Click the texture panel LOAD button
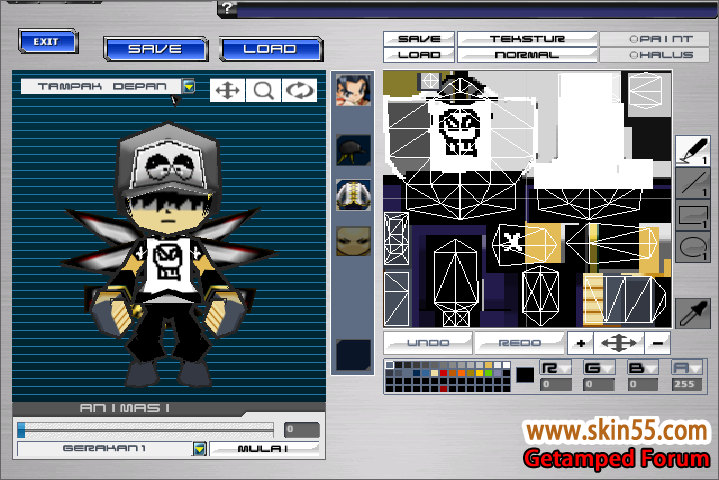Screen dimensions: 719x480 click(x=419, y=55)
